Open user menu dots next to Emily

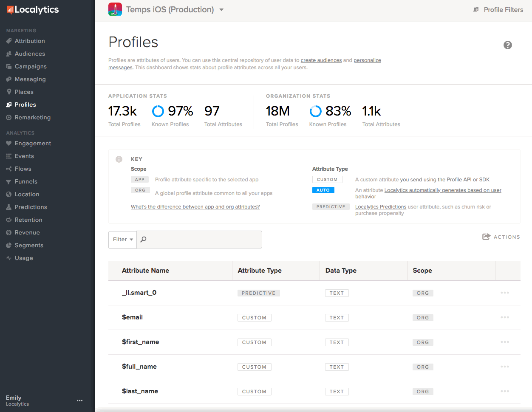point(79,401)
